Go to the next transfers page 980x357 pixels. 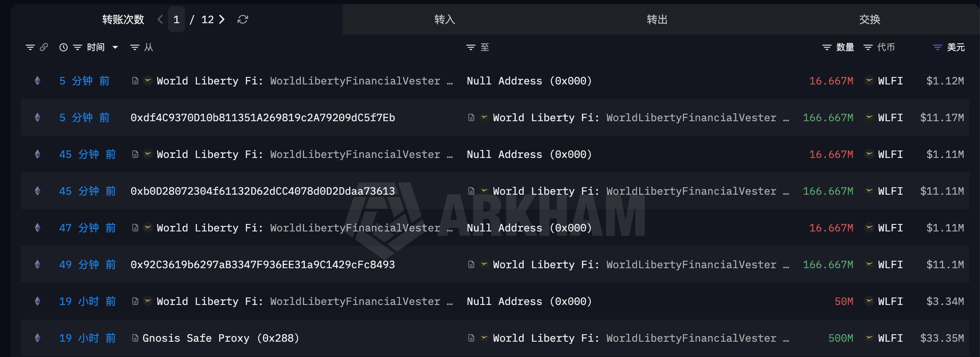pos(222,19)
